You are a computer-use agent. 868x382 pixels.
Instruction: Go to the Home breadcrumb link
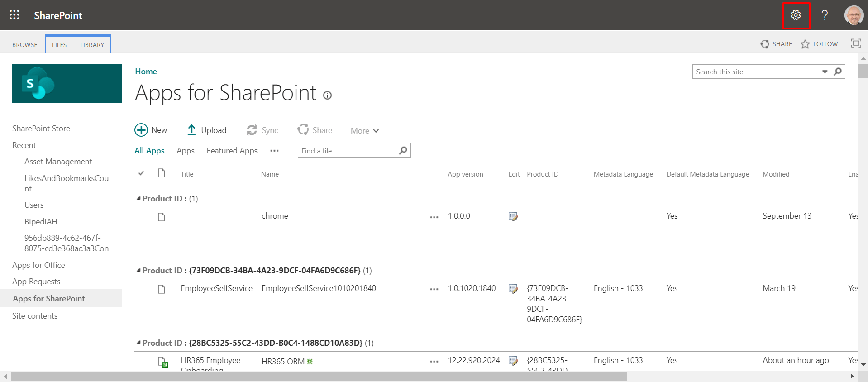pos(146,72)
